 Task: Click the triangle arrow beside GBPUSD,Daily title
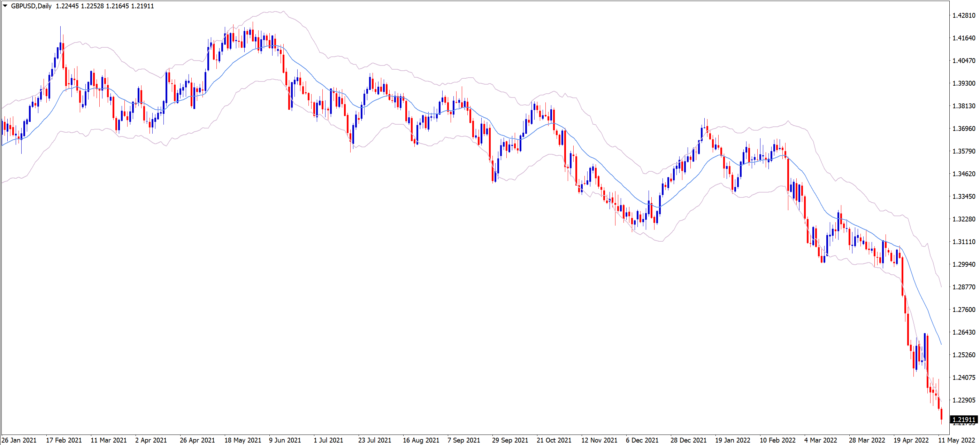tap(5, 6)
